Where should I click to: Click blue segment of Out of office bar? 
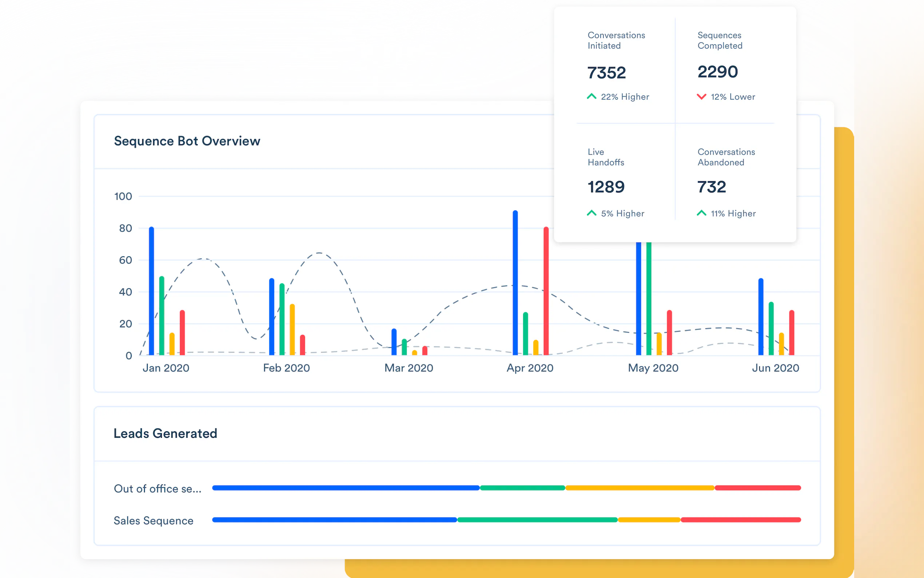[346, 488]
